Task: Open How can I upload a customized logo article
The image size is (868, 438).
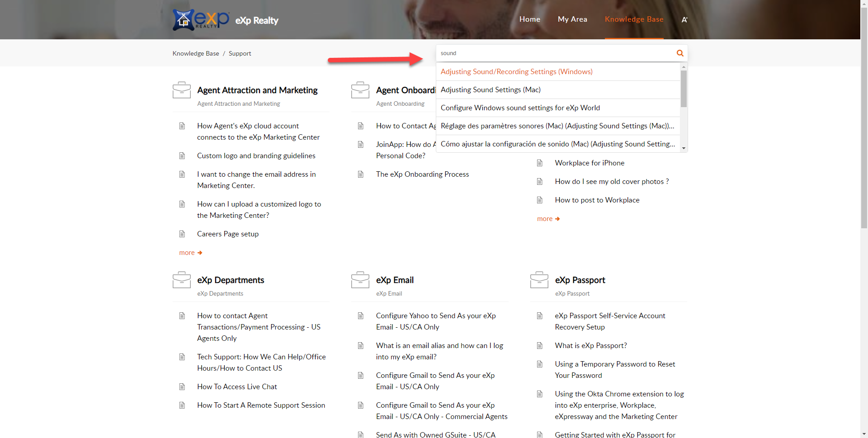Action: [259, 209]
